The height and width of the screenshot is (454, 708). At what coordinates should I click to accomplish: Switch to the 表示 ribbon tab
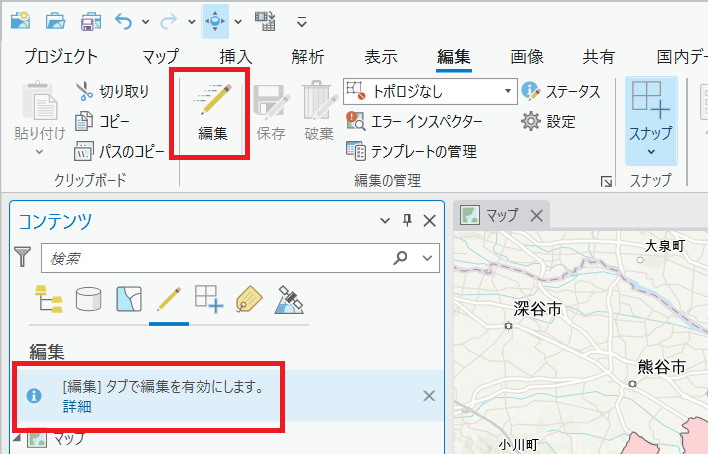pos(381,57)
